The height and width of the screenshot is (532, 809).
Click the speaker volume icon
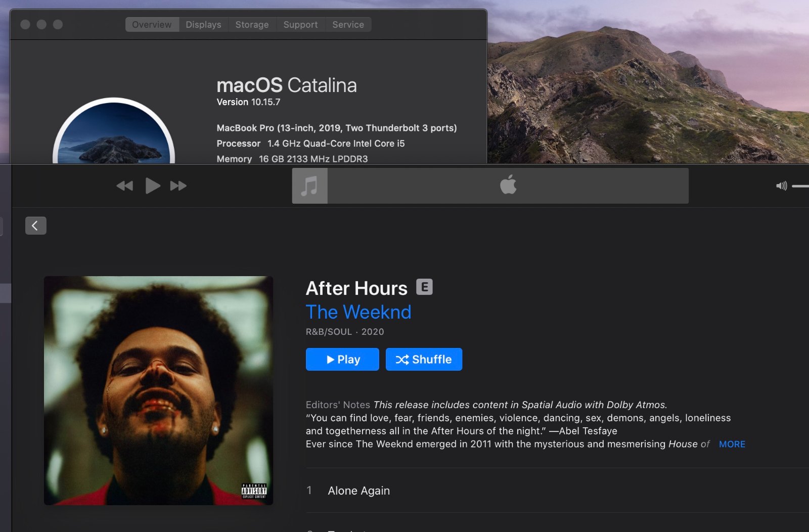[781, 186]
